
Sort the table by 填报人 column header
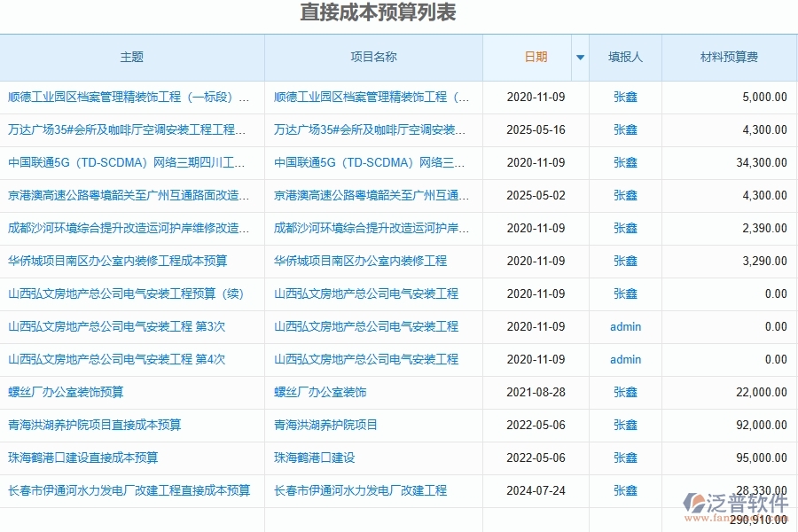[624, 57]
